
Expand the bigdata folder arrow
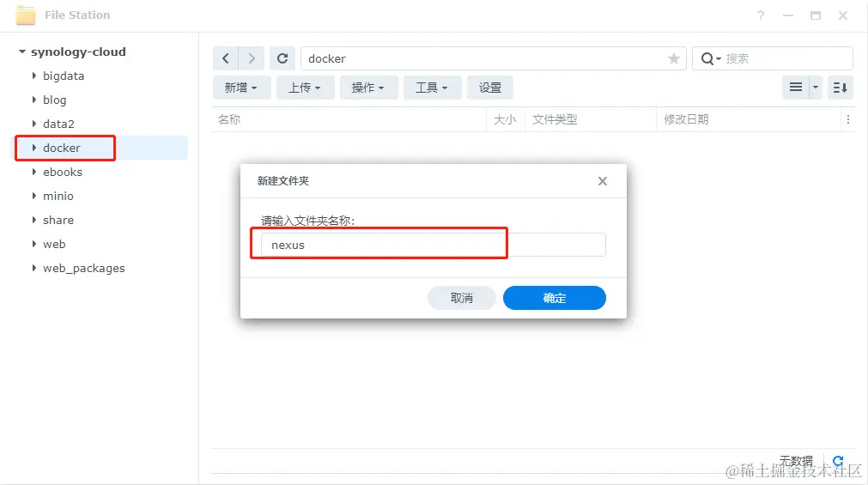tap(34, 76)
